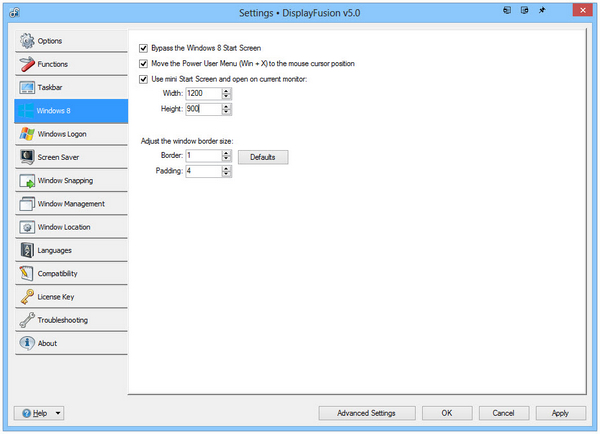Click the Help button
This screenshot has height=434, width=600.
click(39, 413)
